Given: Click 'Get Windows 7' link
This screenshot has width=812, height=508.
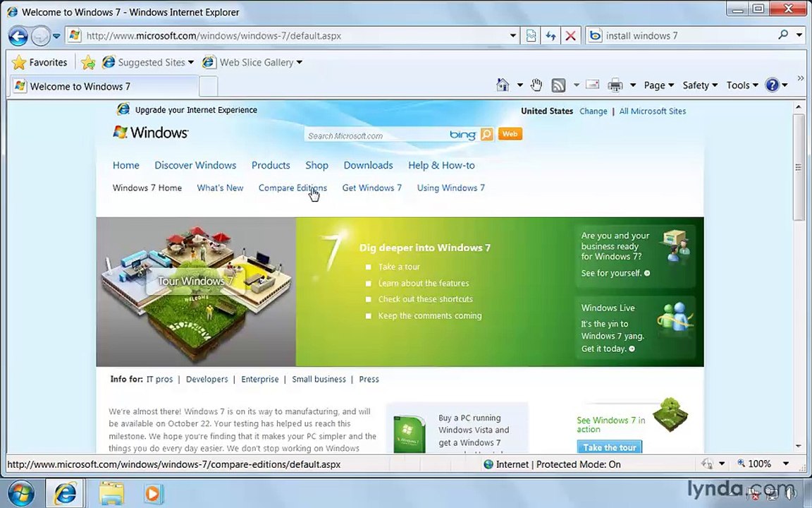Looking at the screenshot, I should pos(372,188).
